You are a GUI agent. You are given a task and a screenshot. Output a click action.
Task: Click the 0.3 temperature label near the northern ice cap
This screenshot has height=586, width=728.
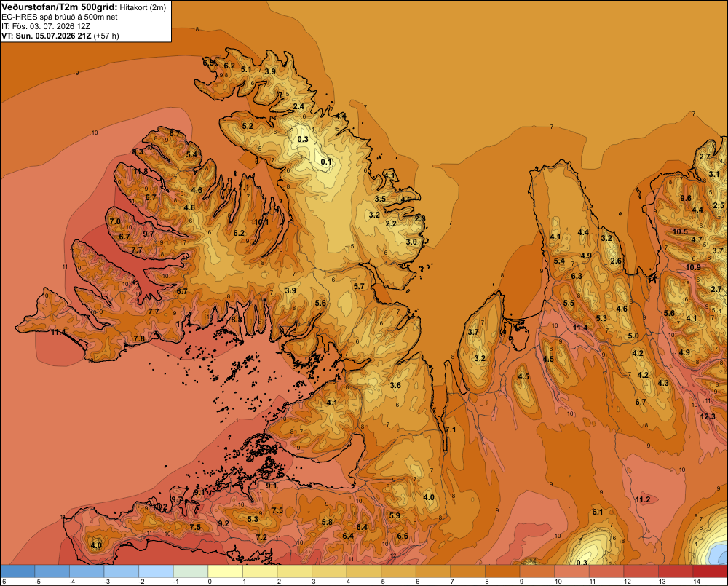[x=303, y=139]
